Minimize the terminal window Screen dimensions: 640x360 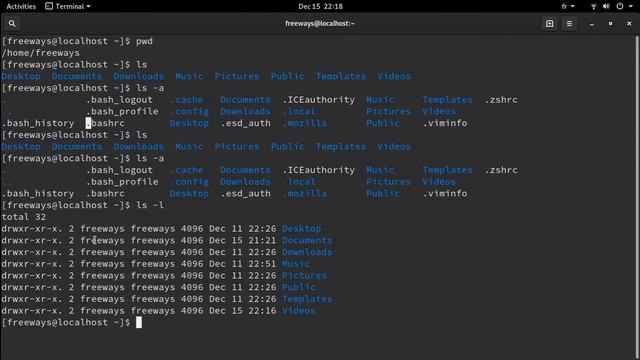click(591, 24)
